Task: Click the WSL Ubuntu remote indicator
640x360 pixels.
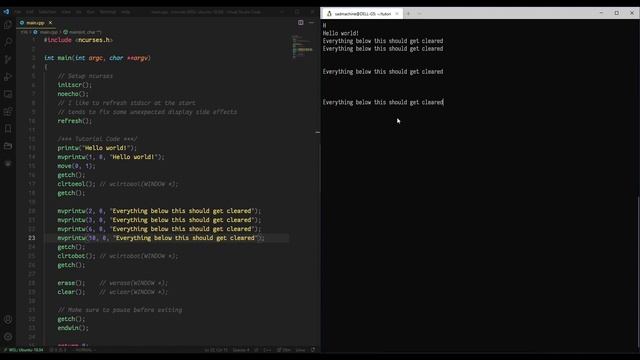Action: [24, 350]
